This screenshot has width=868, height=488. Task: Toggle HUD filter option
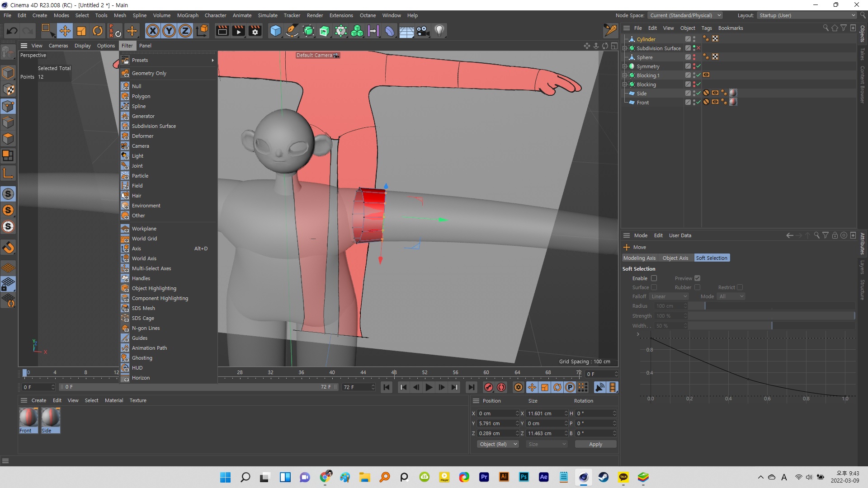(137, 368)
